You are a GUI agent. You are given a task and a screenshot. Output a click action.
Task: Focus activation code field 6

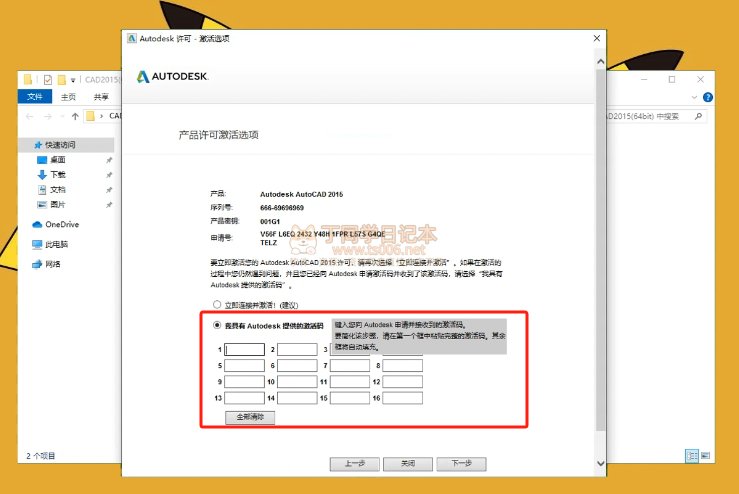(x=297, y=365)
